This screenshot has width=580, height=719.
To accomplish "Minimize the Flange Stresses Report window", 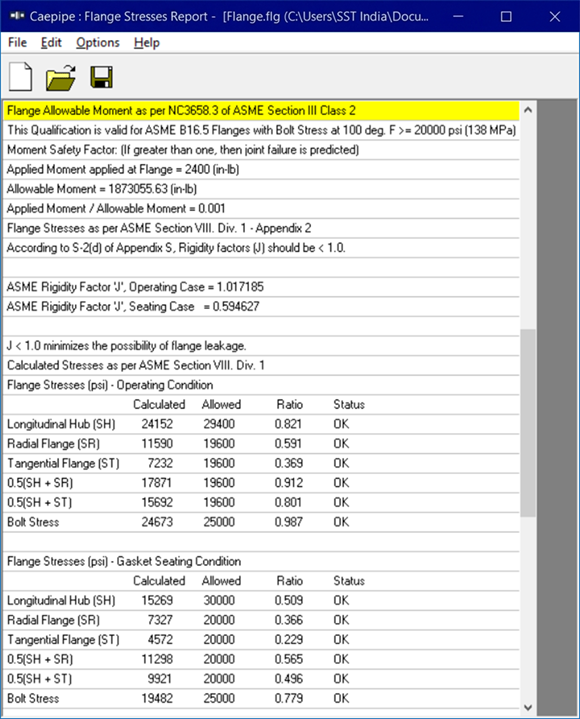I will pos(458,17).
